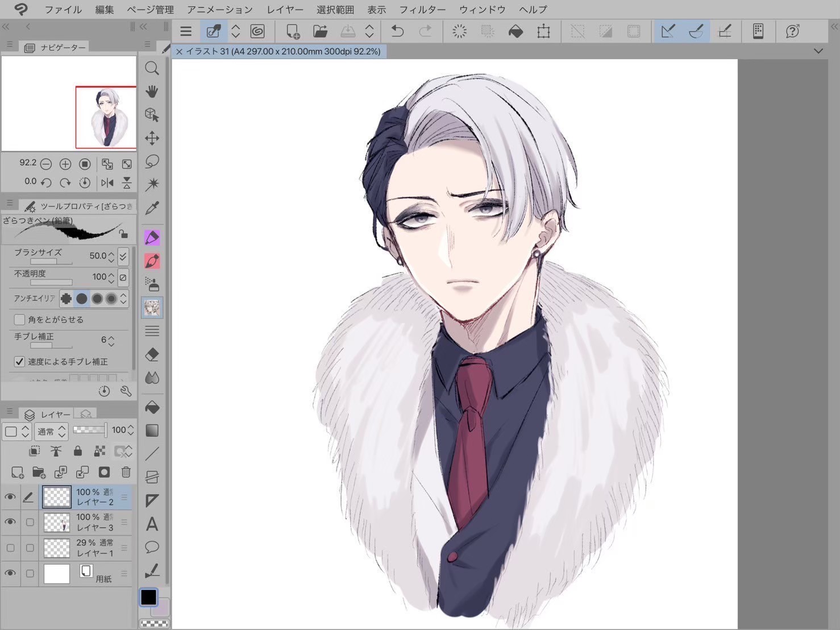Open the brush size preset dropdown
The height and width of the screenshot is (630, 840).
[123, 256]
